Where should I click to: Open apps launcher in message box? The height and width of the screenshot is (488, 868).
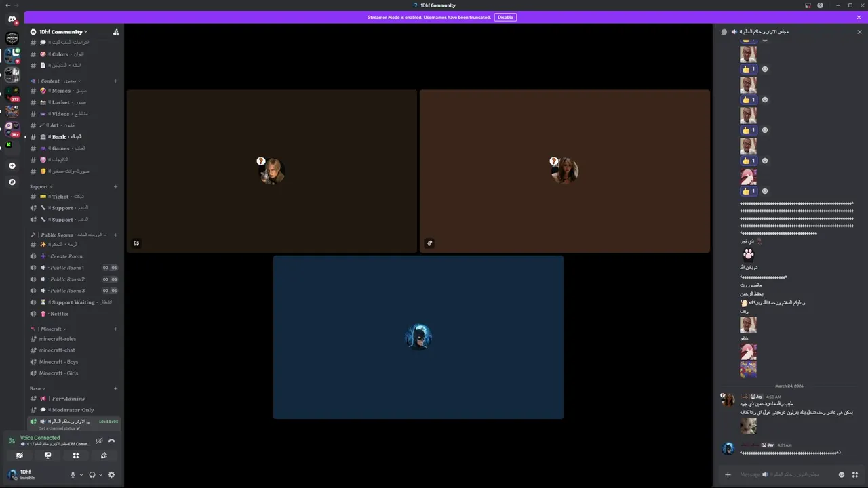click(x=854, y=474)
